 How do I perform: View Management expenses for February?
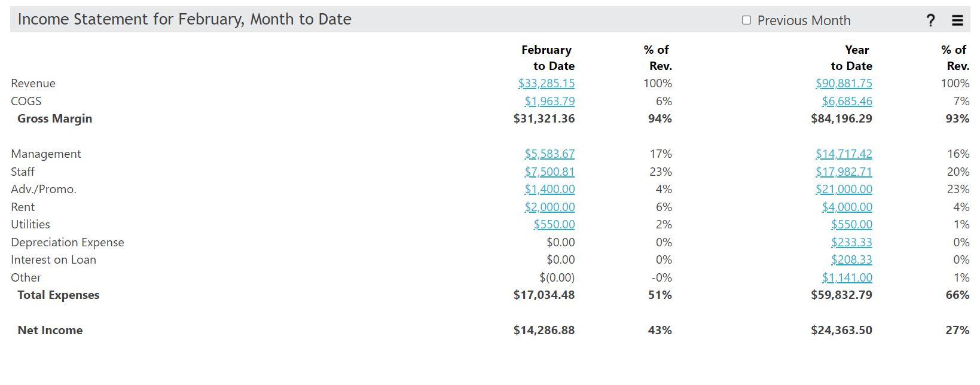click(549, 154)
